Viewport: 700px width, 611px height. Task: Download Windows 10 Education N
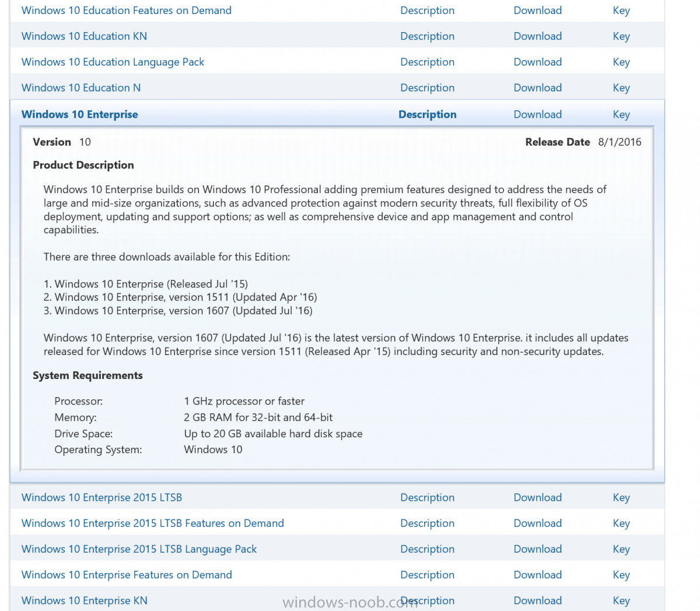point(538,87)
